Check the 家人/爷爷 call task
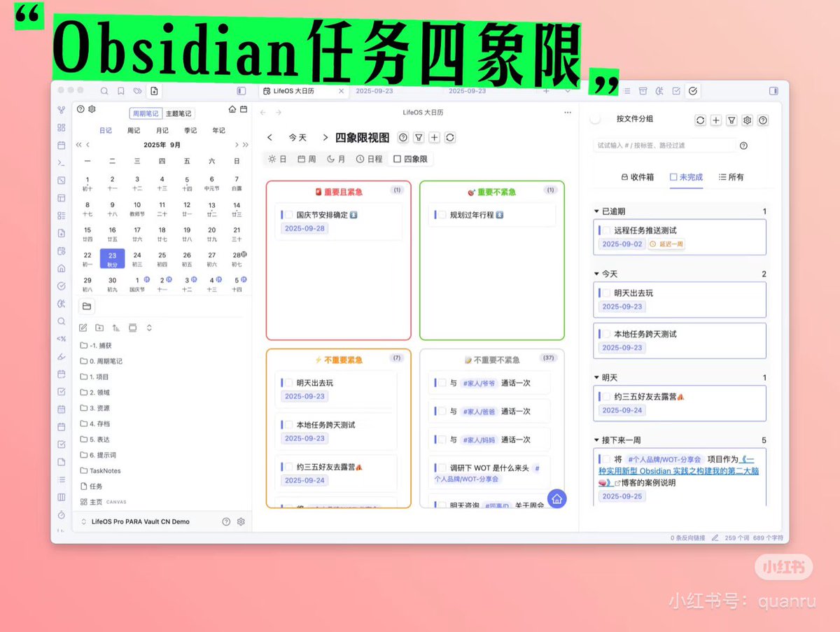This screenshot has width=840, height=632. (442, 383)
